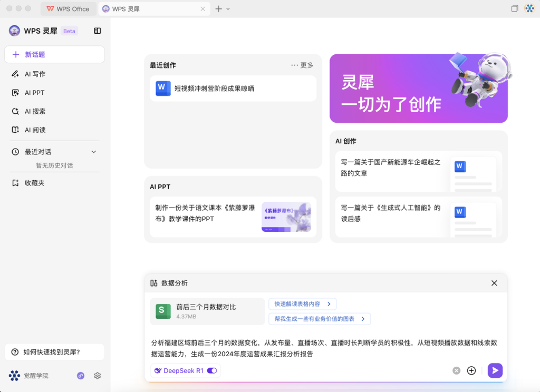Click the 数据分析 chart icon
The width and height of the screenshot is (540, 392).
pos(154,283)
